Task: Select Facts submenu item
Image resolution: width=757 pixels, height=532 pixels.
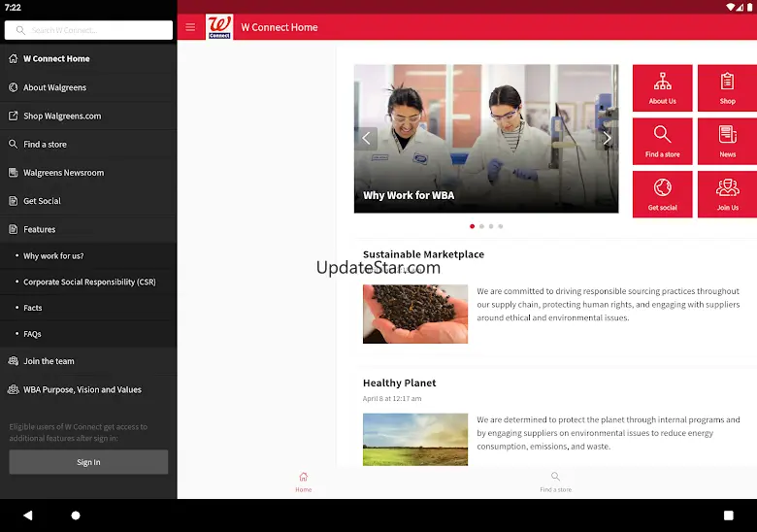Action: click(x=88, y=308)
